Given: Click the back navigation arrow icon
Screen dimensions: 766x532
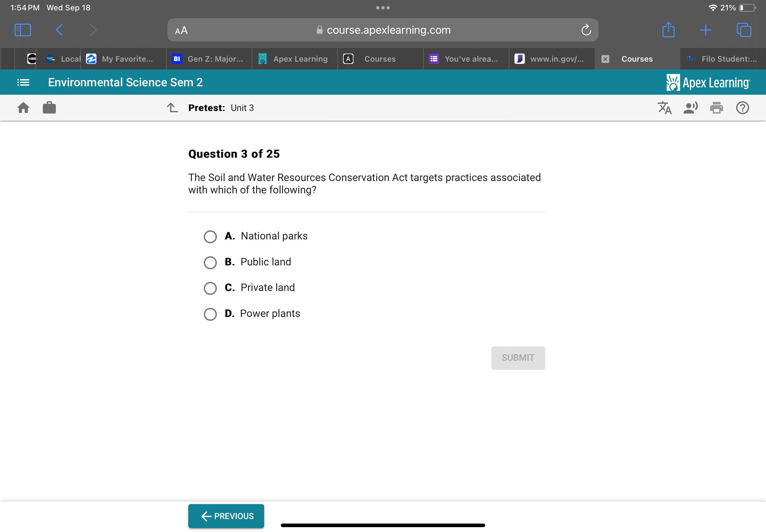Looking at the screenshot, I should pyautogui.click(x=58, y=30).
